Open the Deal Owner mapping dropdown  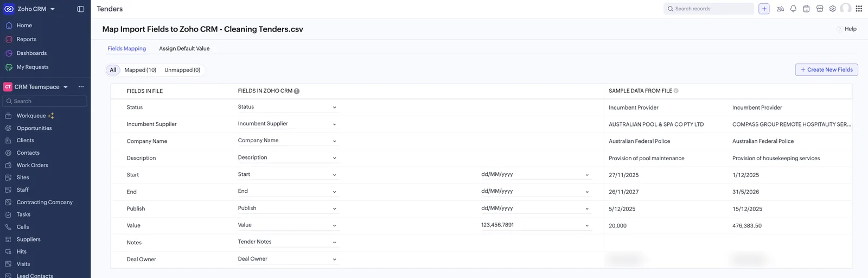coord(288,259)
